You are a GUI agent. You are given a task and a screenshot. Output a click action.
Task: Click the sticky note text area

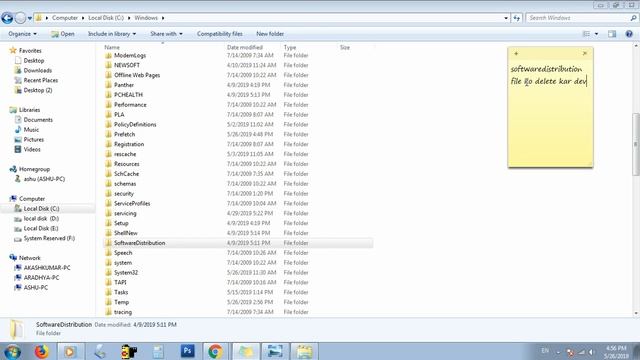550,112
